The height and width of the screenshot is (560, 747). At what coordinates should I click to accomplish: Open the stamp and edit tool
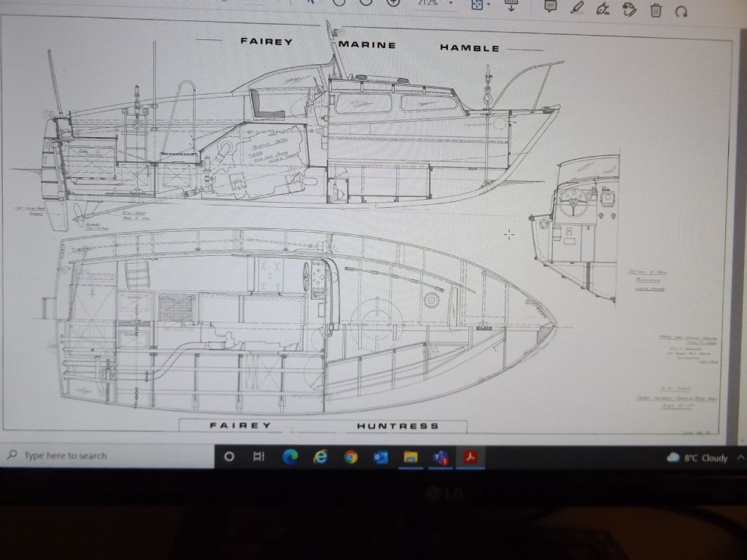tap(630, 9)
